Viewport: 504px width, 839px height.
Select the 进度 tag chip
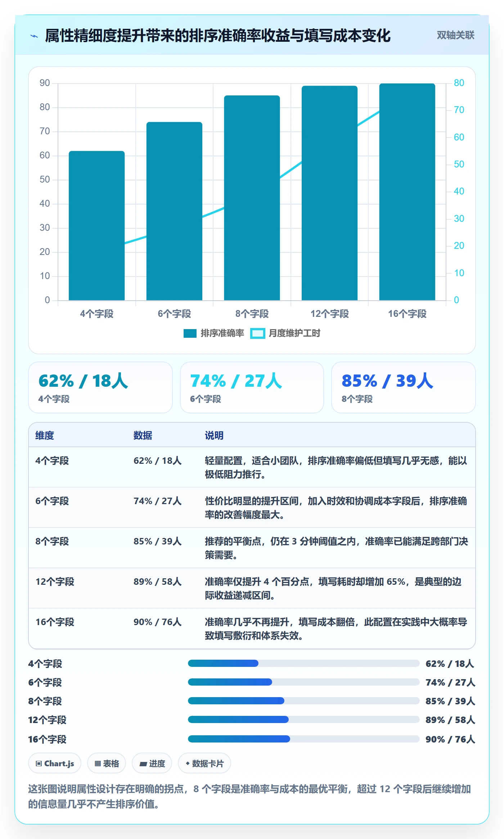tap(152, 763)
